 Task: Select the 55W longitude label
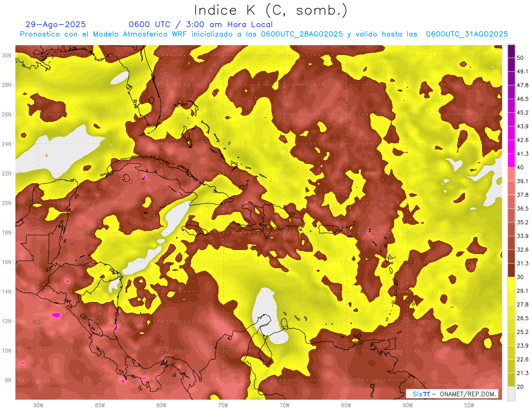pos(469,406)
